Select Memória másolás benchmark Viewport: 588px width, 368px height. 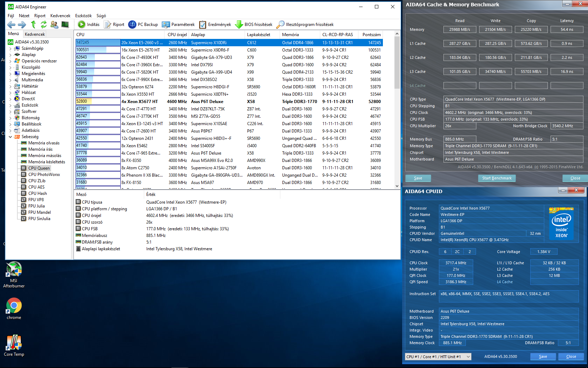coord(44,156)
